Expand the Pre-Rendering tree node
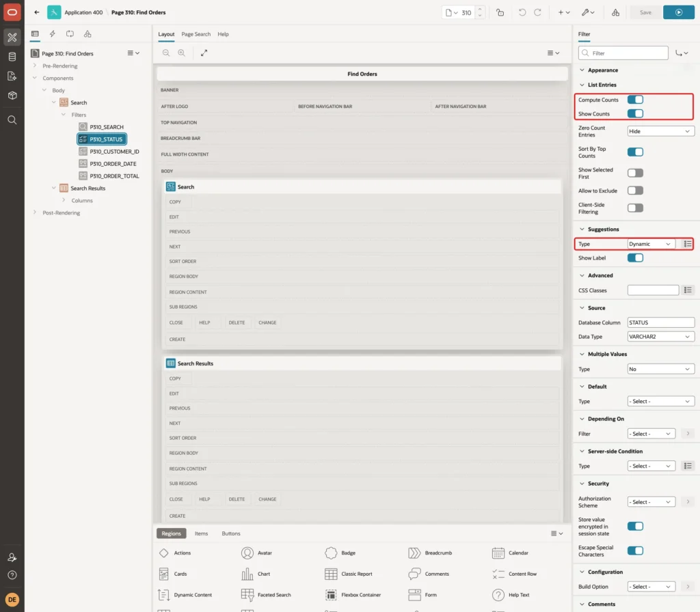Screen dimensions: 700x612 tap(34, 66)
